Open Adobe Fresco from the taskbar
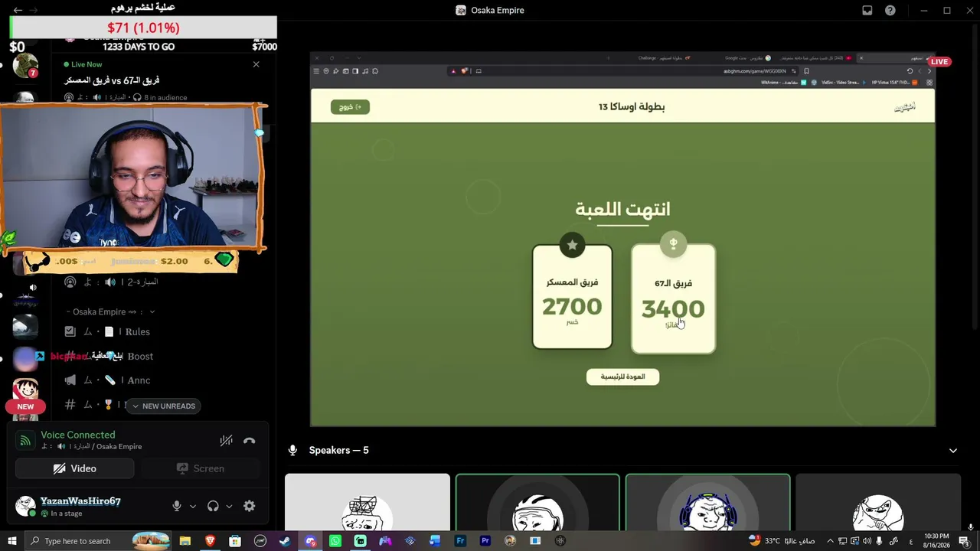Viewport: 980px width, 551px height. pyautogui.click(x=460, y=541)
